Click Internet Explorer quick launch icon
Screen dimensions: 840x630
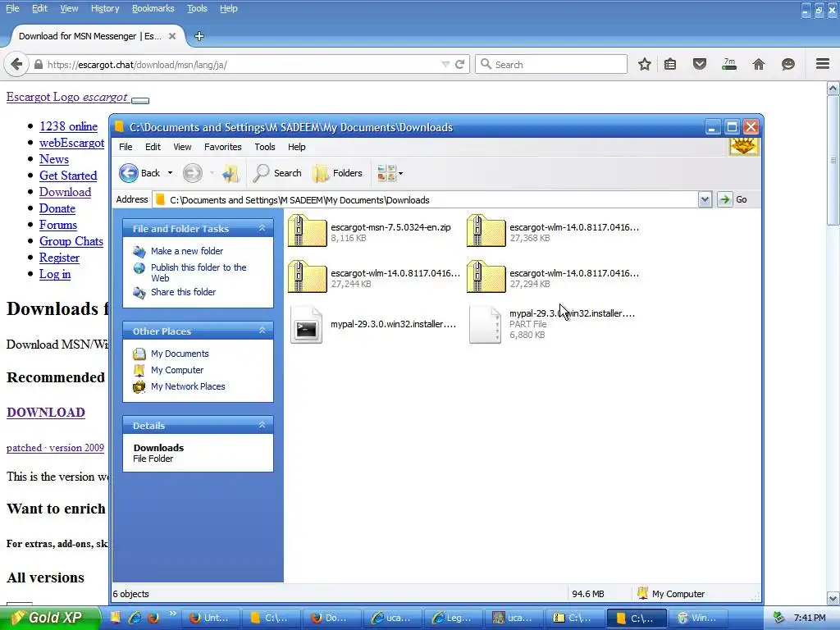tap(135, 618)
